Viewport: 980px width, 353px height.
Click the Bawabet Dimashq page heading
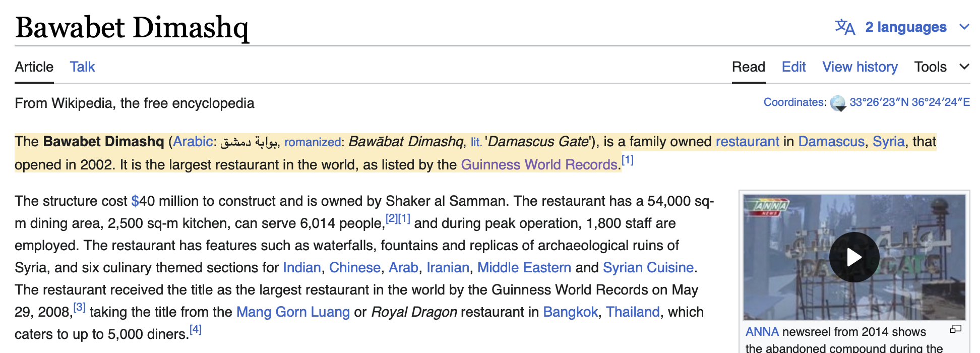(132, 28)
